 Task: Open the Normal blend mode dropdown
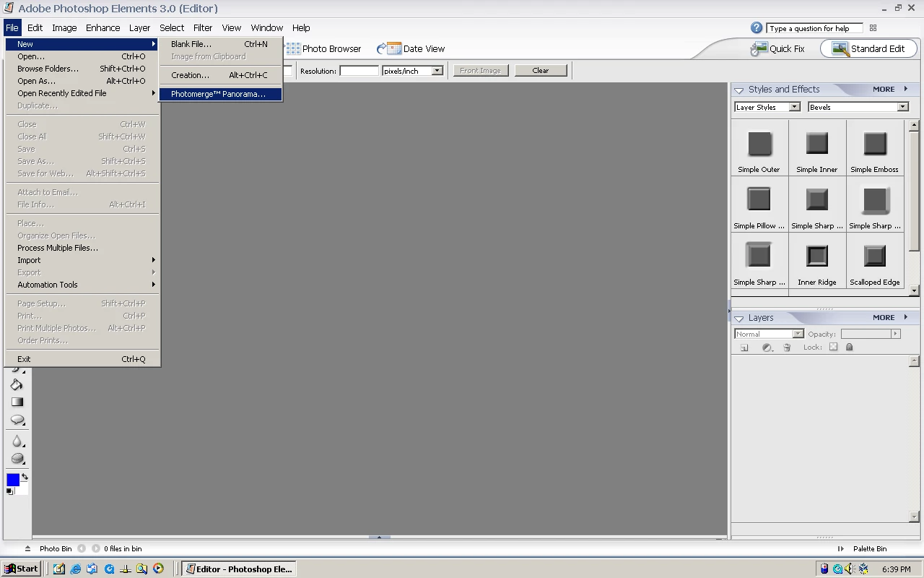click(769, 334)
